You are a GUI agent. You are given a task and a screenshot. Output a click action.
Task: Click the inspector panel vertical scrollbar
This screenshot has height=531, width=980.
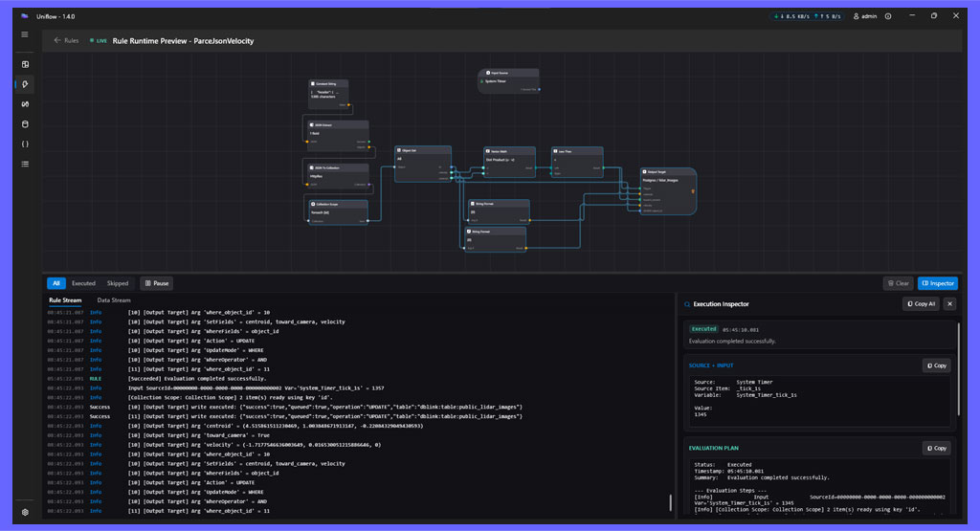tap(958, 369)
